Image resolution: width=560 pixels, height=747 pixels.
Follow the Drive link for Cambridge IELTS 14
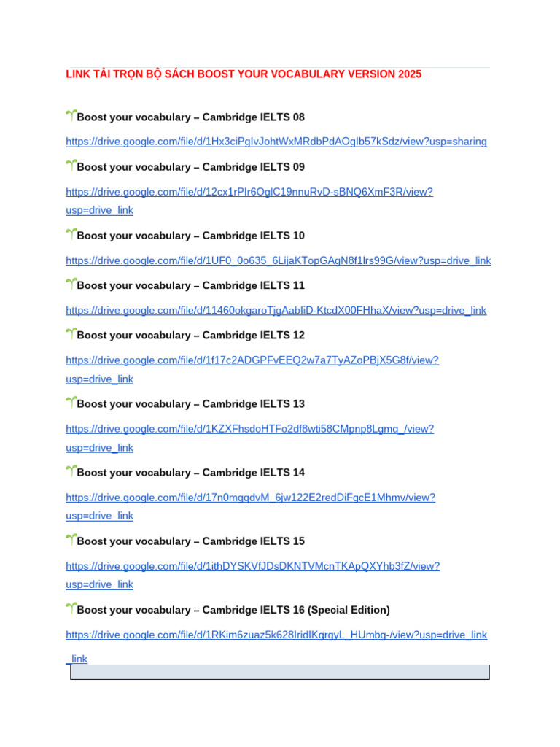[x=250, y=497]
